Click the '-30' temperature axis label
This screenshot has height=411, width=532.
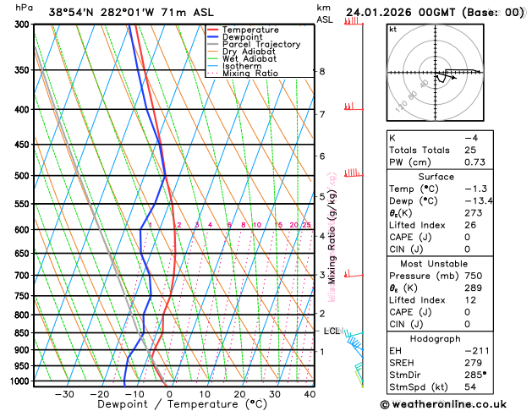pyautogui.click(x=64, y=395)
